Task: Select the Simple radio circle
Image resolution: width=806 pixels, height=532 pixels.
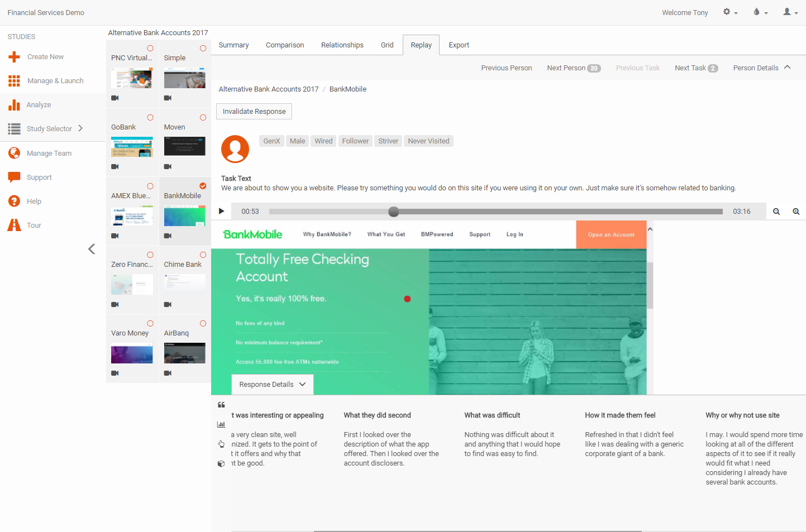Action: [x=203, y=49]
